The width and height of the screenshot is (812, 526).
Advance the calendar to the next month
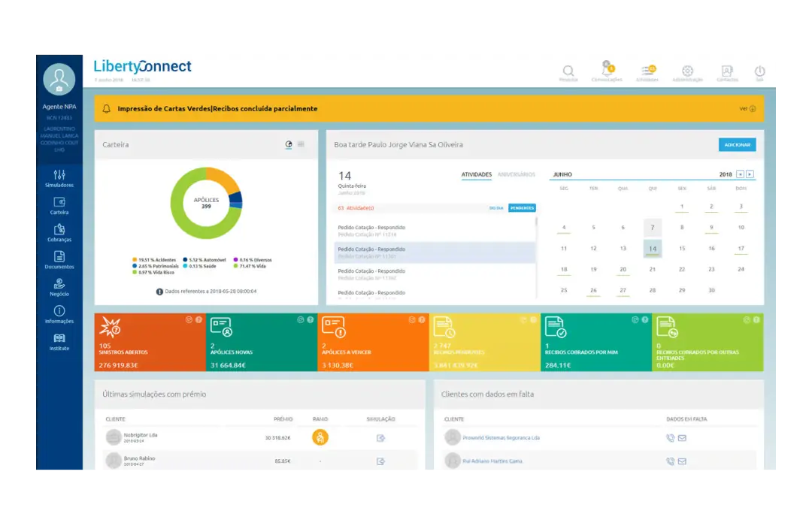pos(748,174)
